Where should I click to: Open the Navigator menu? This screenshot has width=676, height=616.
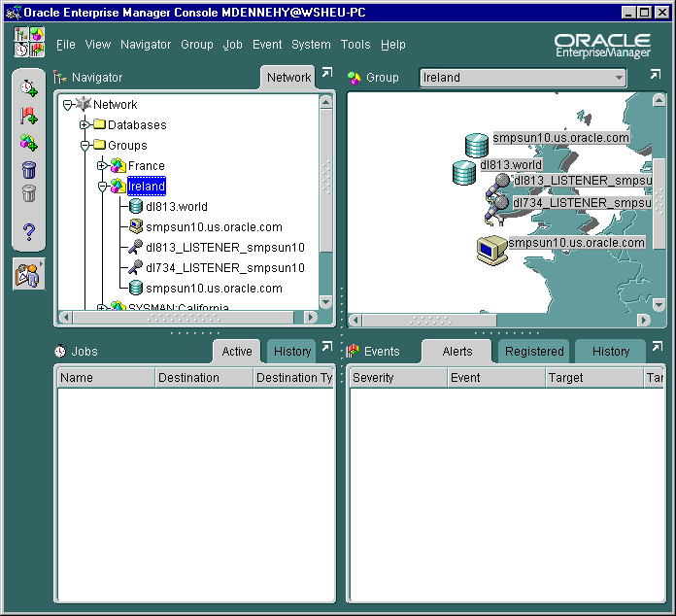click(146, 45)
